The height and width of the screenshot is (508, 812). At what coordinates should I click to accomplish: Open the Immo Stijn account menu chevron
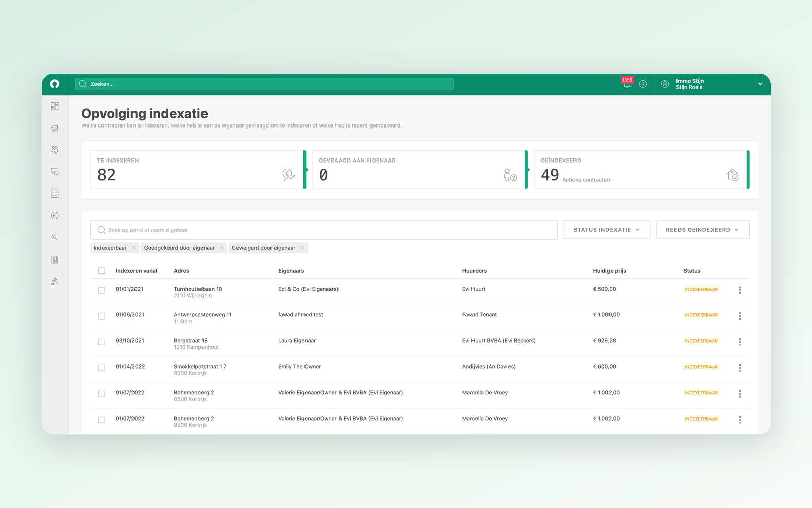tap(760, 84)
